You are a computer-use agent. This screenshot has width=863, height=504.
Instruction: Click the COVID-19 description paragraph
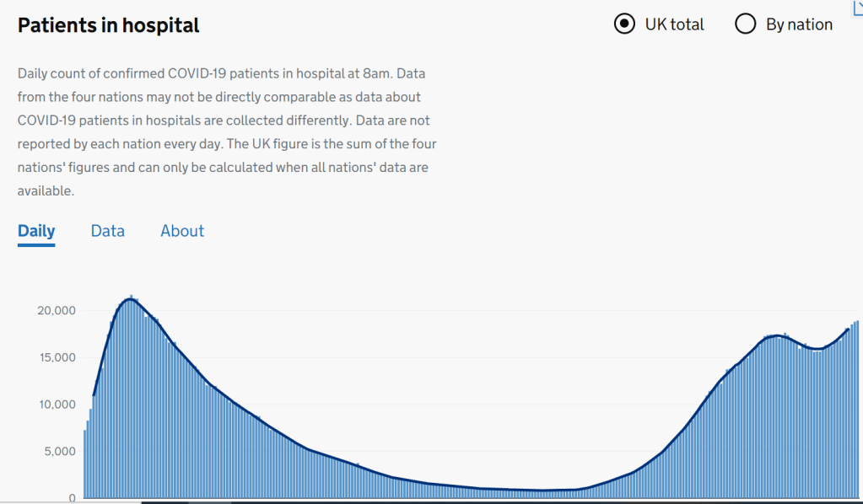[227, 132]
